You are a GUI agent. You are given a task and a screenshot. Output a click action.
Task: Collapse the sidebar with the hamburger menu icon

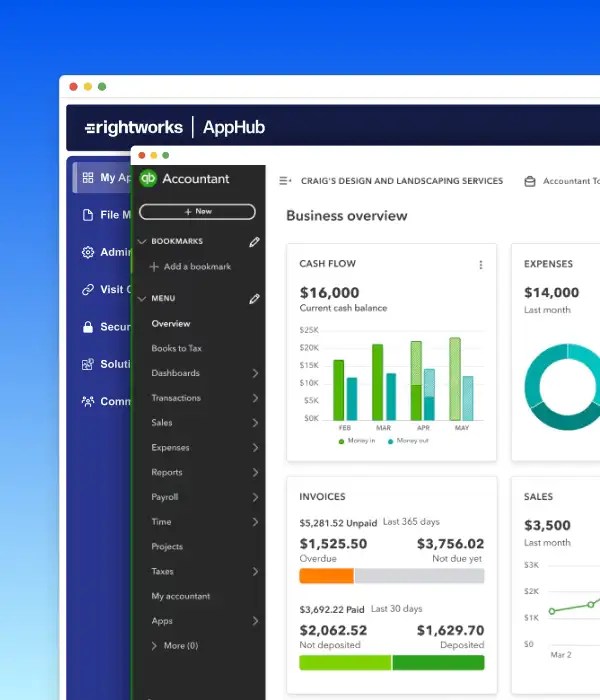[x=285, y=181]
